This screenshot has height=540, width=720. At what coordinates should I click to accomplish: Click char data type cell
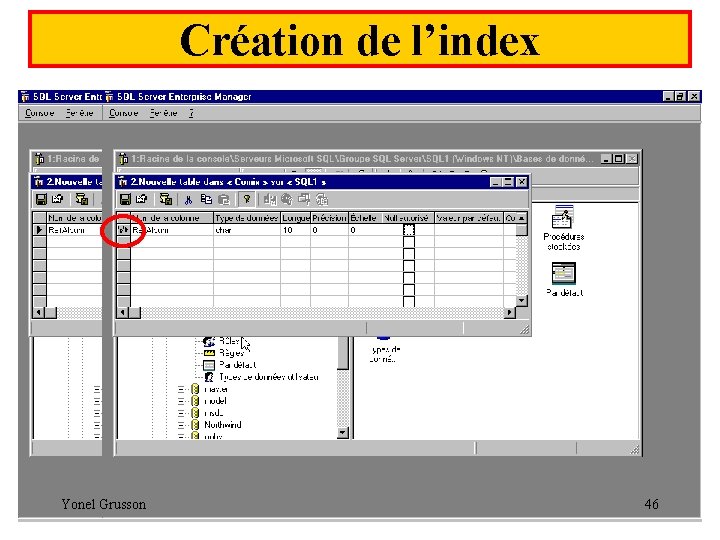pyautogui.click(x=247, y=230)
